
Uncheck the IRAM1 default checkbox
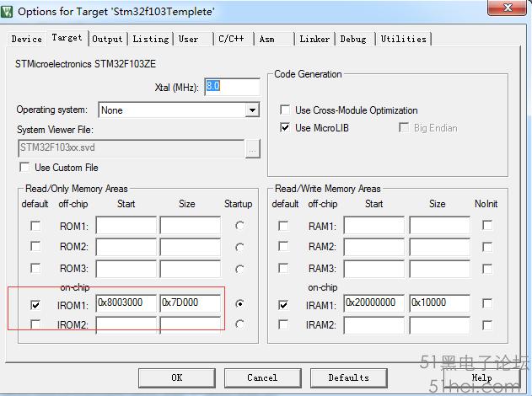click(283, 305)
